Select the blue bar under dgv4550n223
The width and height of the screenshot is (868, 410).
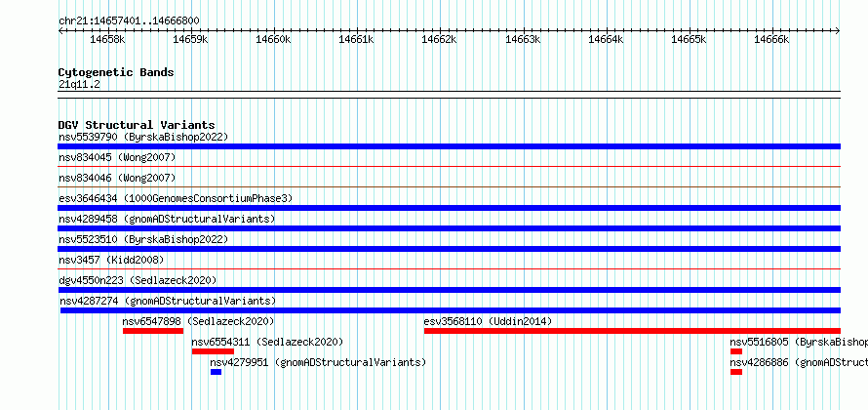click(x=449, y=290)
